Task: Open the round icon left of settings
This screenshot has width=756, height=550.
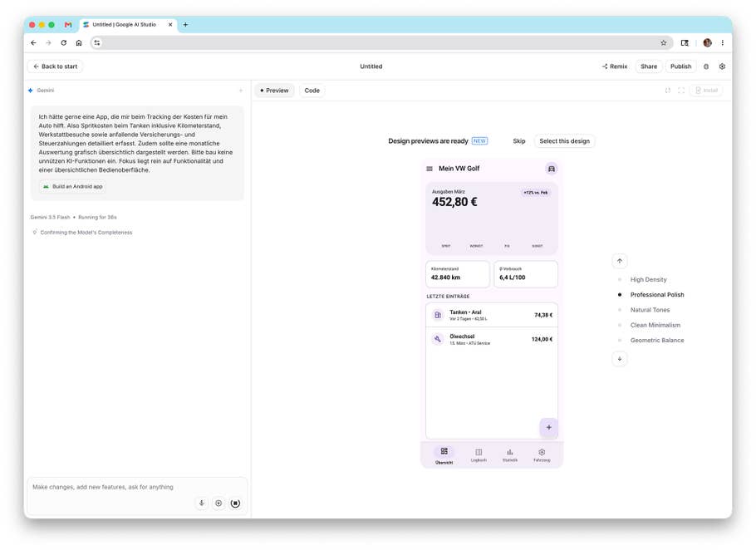Action: click(706, 66)
